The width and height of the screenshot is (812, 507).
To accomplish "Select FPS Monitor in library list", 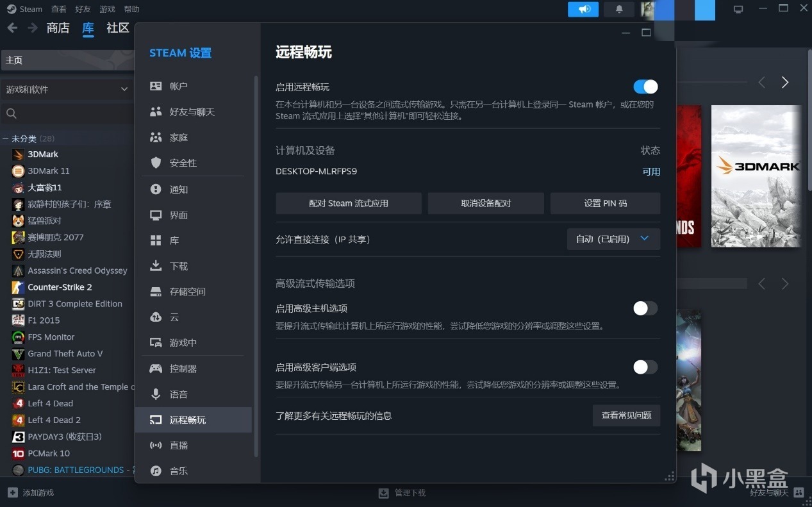I will [x=51, y=337].
